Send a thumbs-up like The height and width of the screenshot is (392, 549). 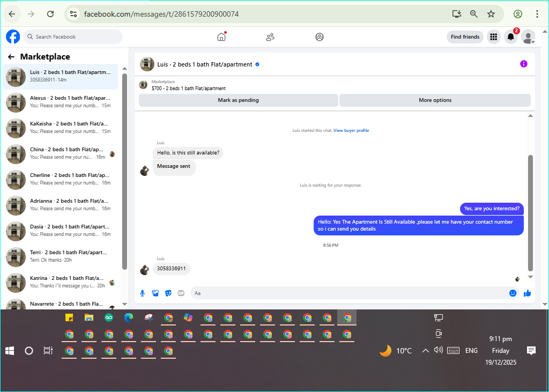point(528,293)
